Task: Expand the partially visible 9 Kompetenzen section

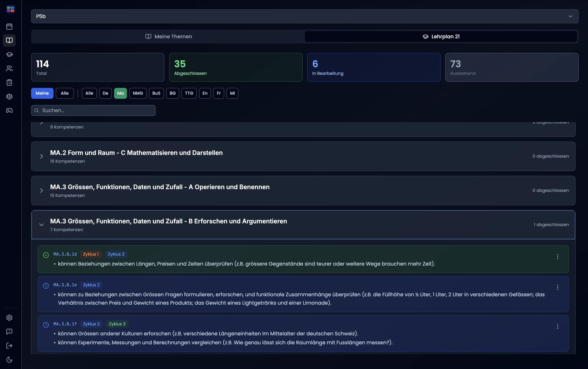Action: tap(303, 129)
